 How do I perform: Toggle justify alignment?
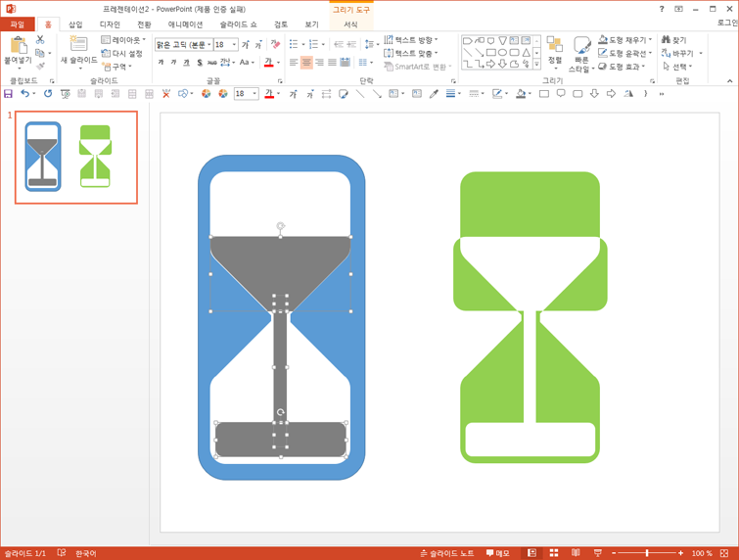pos(332,63)
